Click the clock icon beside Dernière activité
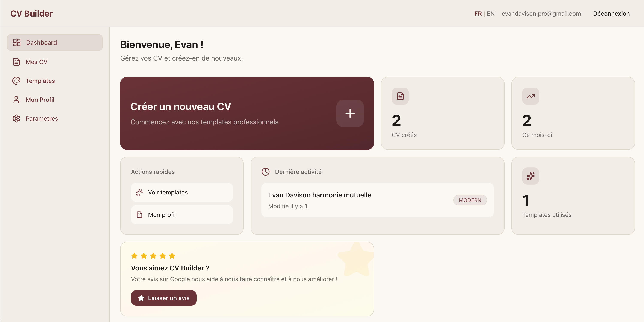This screenshot has width=644, height=322. 266,172
